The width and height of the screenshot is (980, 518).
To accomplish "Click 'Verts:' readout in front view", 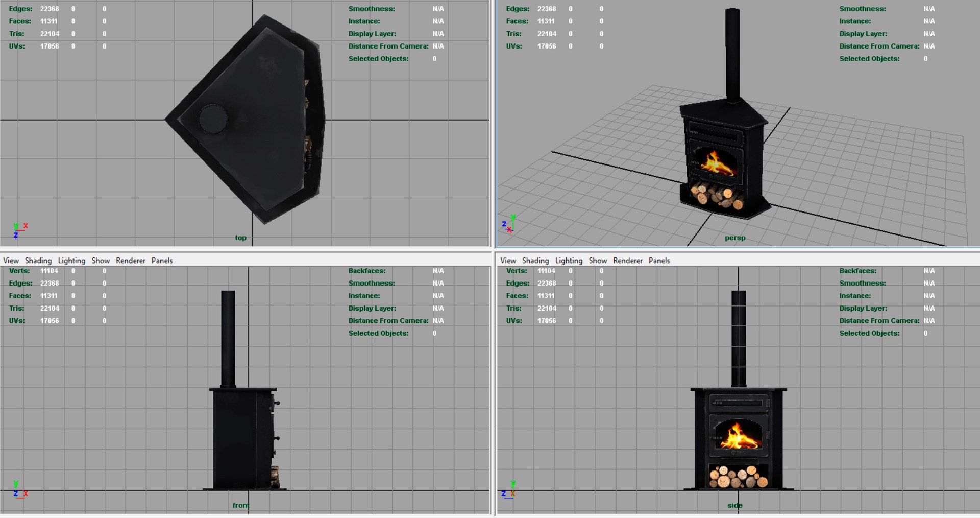I will (19, 271).
